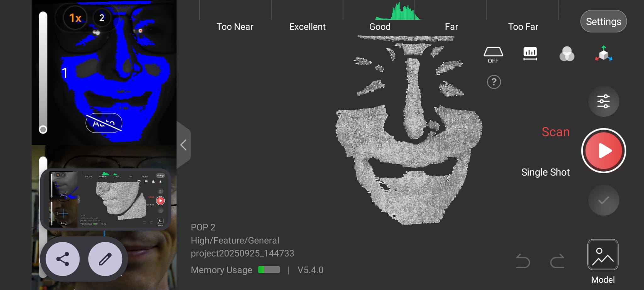Share the captured screenshot

[63, 259]
